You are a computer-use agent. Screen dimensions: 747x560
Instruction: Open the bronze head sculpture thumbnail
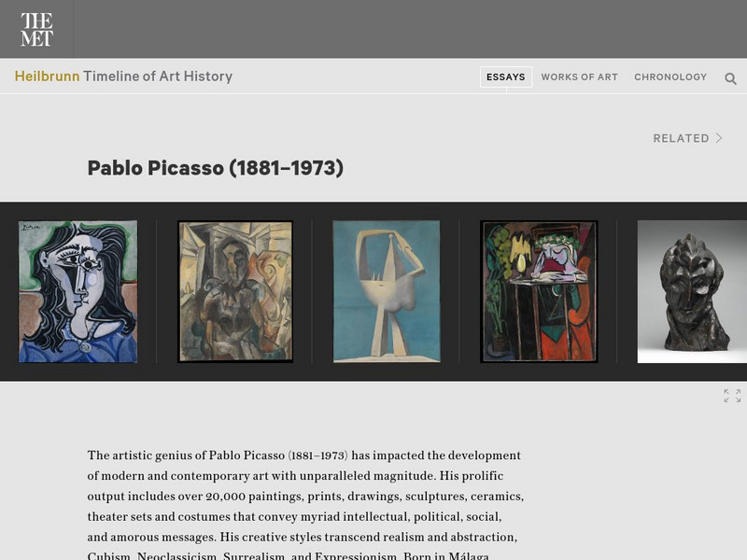pos(692,291)
